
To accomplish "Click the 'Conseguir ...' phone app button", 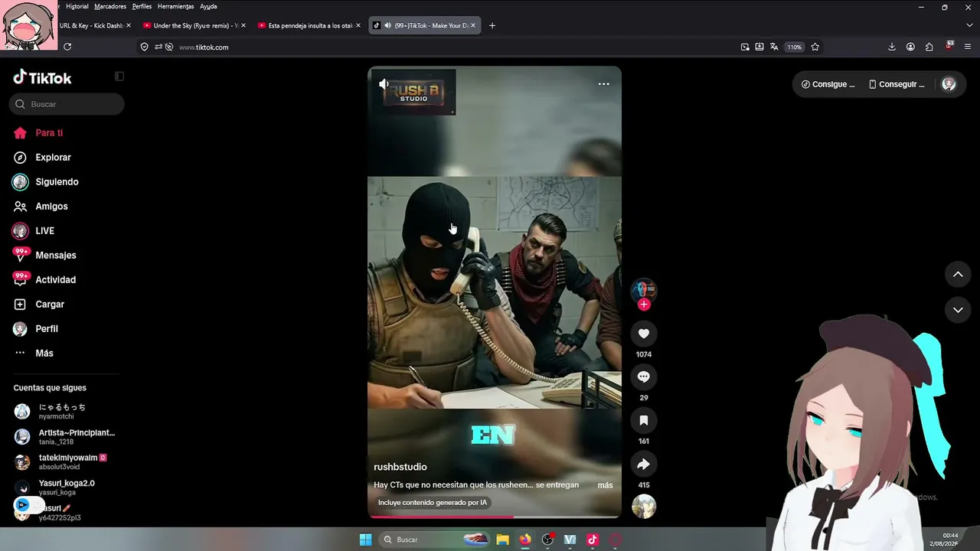I will click(897, 84).
